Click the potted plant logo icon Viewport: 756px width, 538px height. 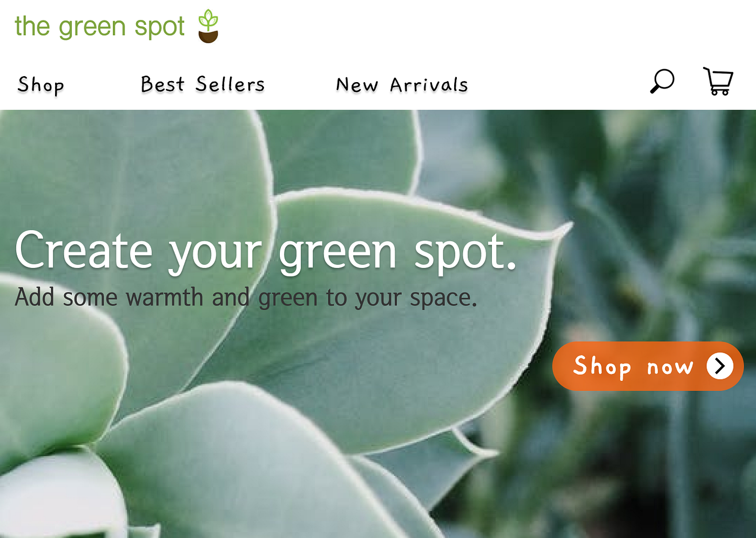pyautogui.click(x=208, y=26)
